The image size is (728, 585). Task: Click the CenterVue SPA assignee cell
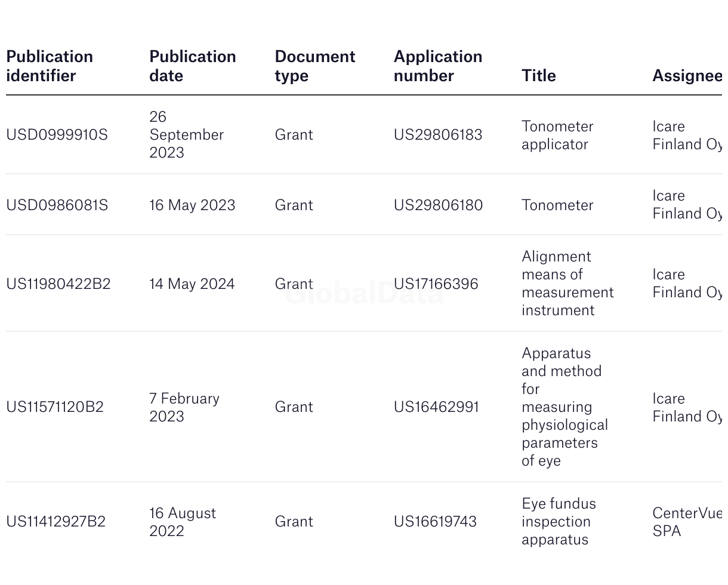pos(687,522)
